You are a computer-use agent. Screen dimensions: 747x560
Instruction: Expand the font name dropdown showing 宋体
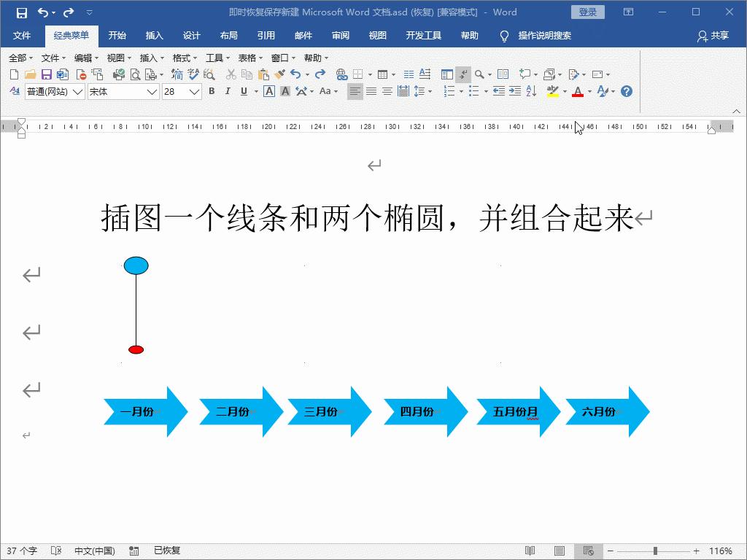152,90
